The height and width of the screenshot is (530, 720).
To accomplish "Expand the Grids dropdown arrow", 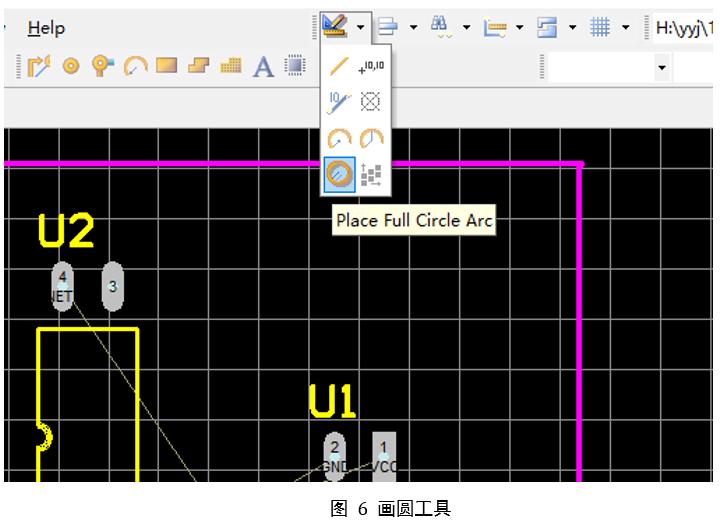I will tap(625, 28).
